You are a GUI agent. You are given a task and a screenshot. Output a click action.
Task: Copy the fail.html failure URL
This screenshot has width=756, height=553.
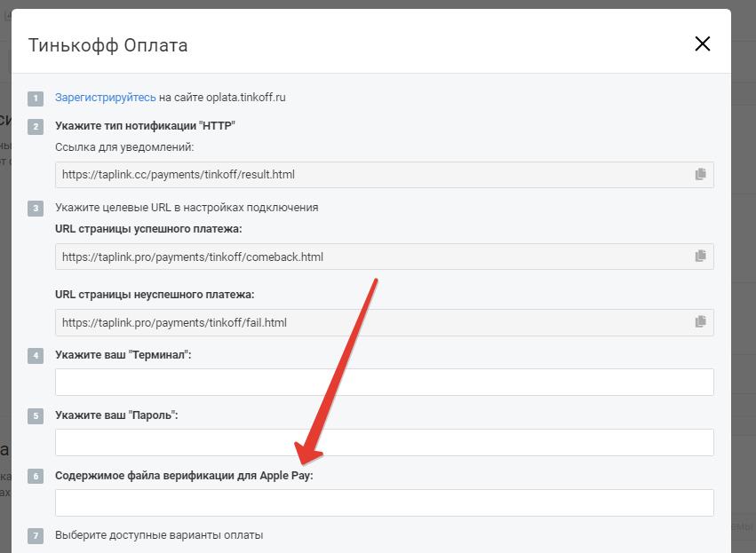(701, 322)
